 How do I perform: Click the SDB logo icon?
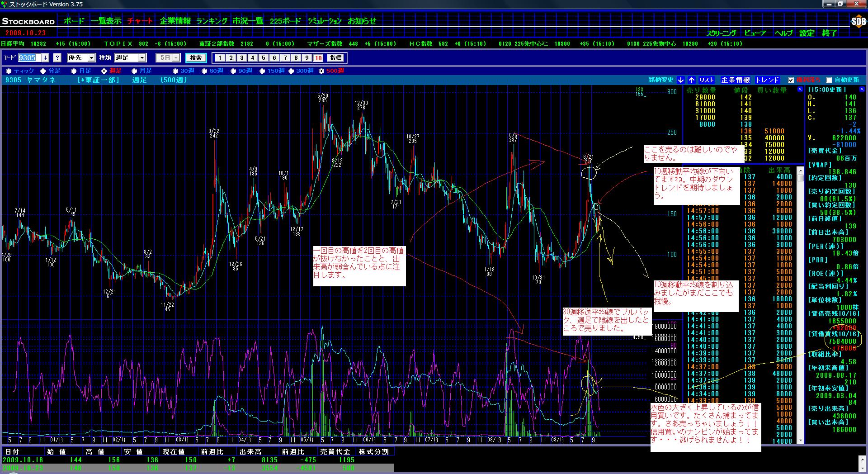(858, 21)
